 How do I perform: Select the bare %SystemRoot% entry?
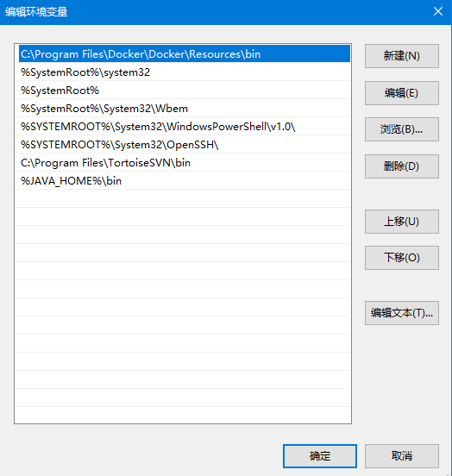pos(185,91)
